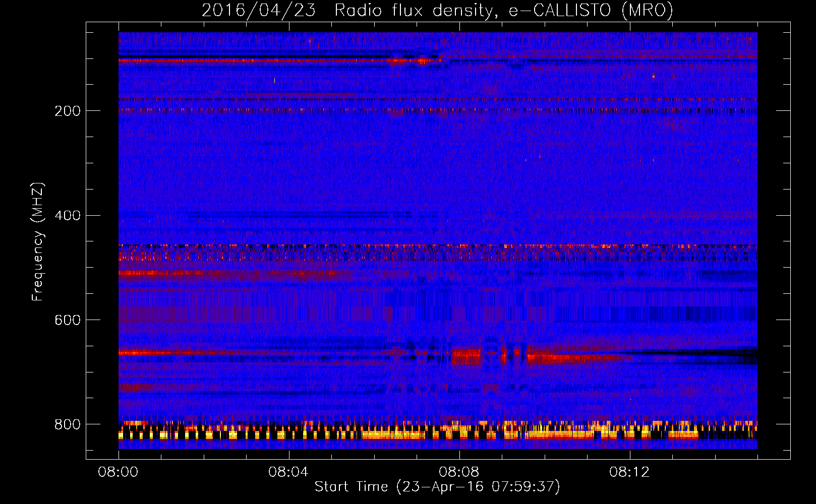
Task: Click the plot title '2016/04/23 Radio flux density'
Action: pyautogui.click(x=437, y=10)
